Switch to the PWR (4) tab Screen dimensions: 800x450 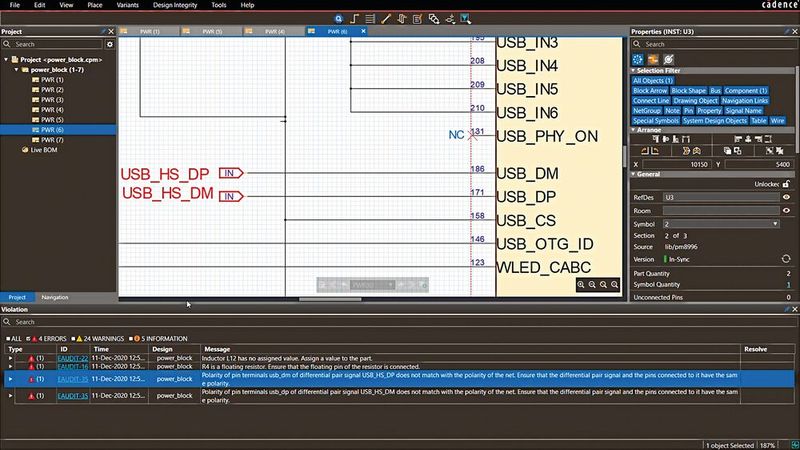click(274, 32)
